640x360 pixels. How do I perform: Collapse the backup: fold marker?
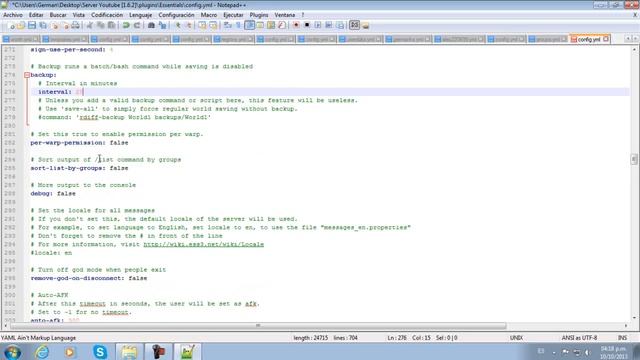[x=27, y=75]
